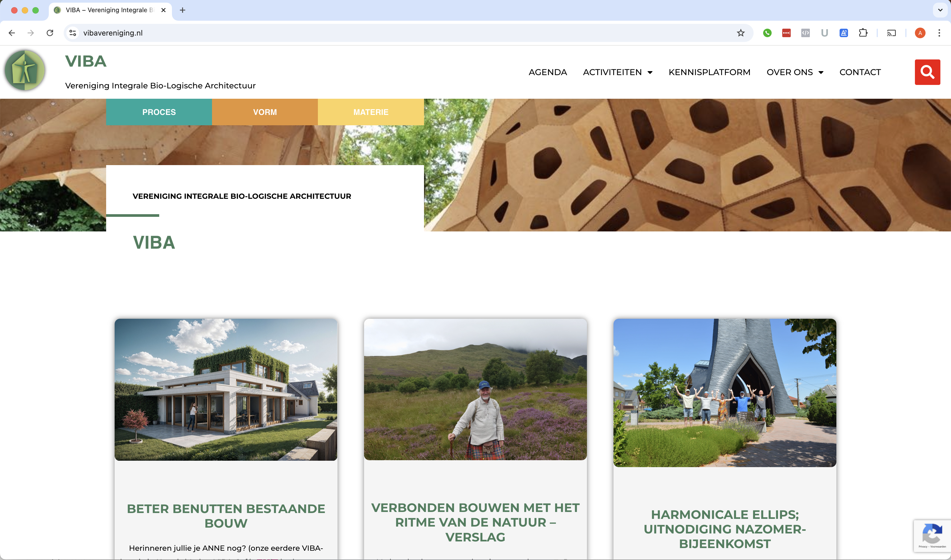
Task: Select the teal Proces tab
Action: coord(159,112)
